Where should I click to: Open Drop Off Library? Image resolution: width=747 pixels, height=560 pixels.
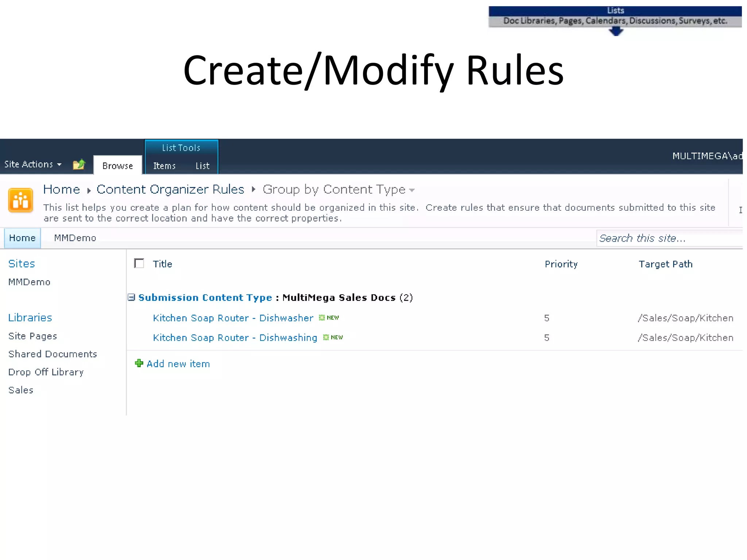click(46, 372)
